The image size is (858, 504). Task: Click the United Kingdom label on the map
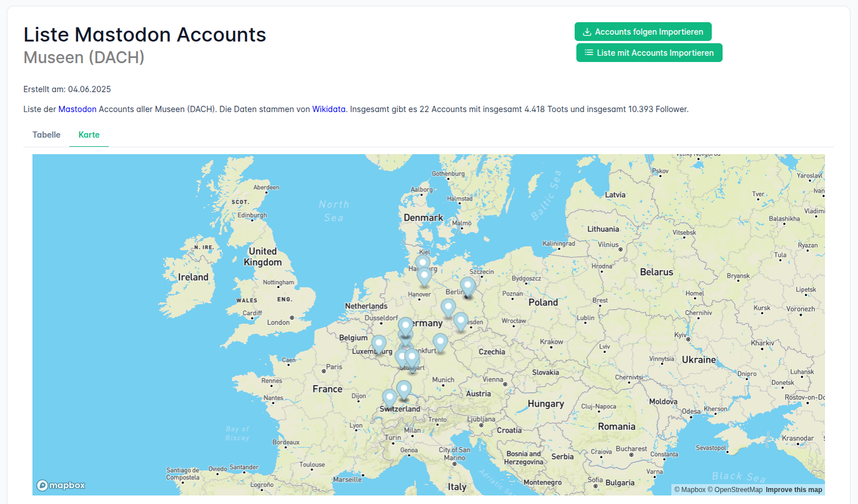[263, 257]
